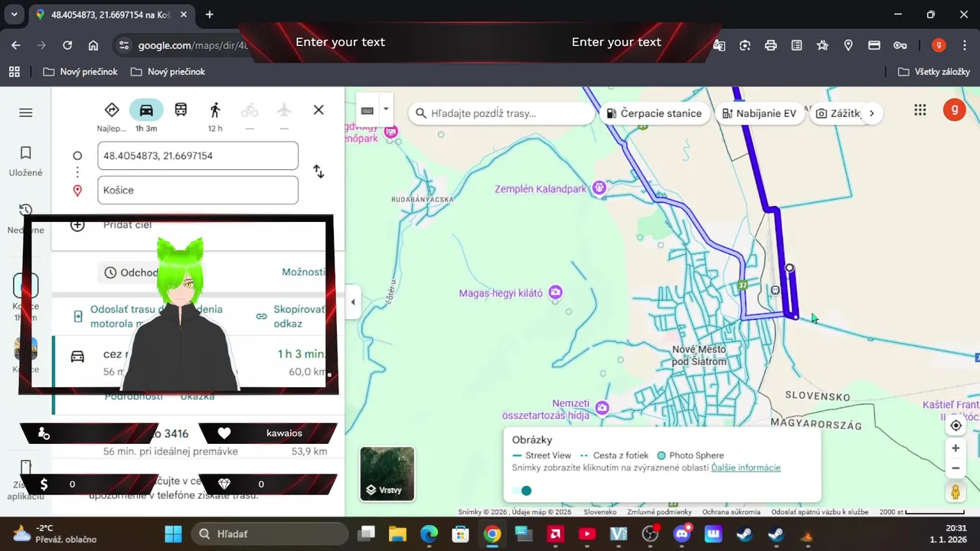Zoom out on the map
Screen dimensions: 980x551
pos(955,468)
